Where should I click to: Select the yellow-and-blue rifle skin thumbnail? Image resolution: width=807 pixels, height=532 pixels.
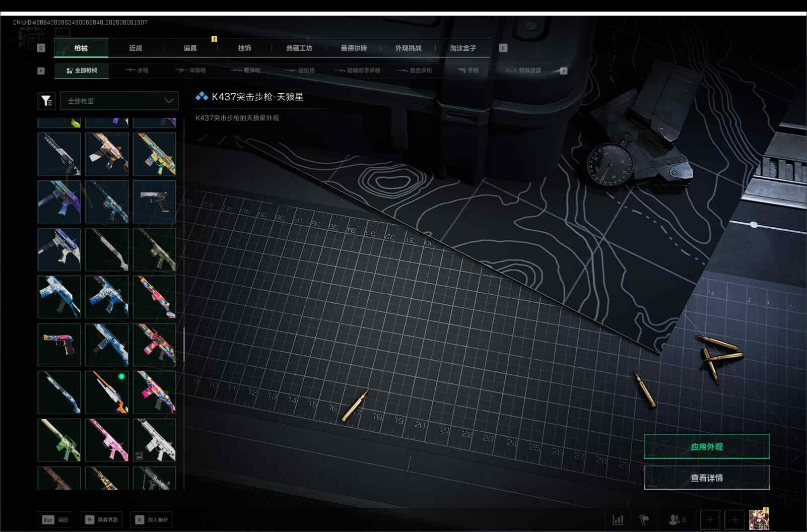pyautogui.click(x=154, y=154)
